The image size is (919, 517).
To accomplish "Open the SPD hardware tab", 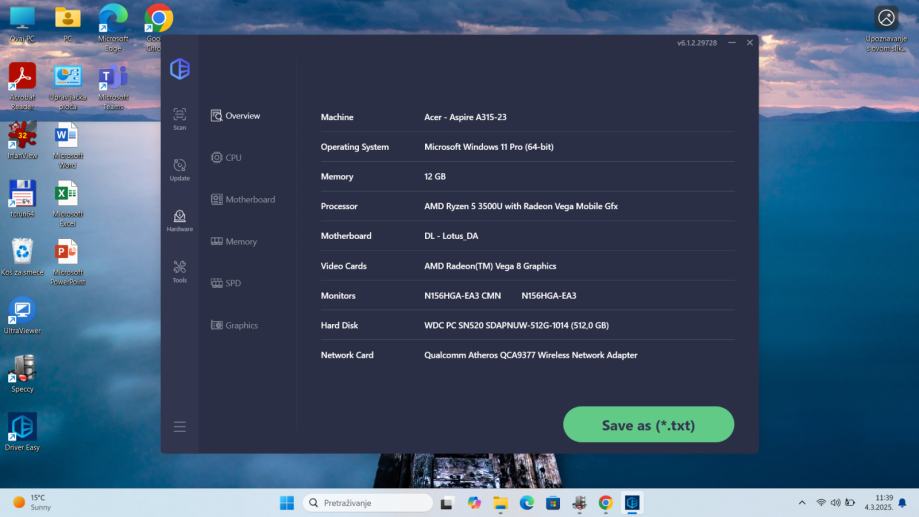I will tap(226, 283).
